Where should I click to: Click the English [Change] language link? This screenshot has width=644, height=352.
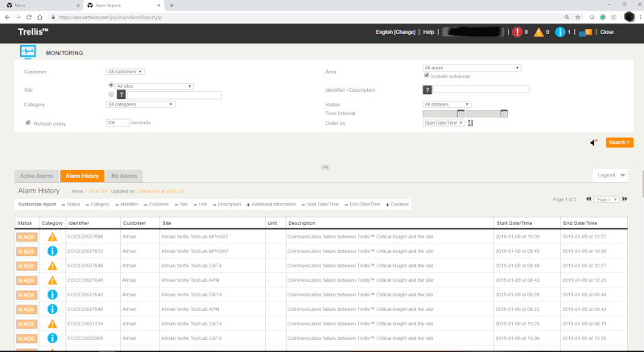tap(395, 32)
